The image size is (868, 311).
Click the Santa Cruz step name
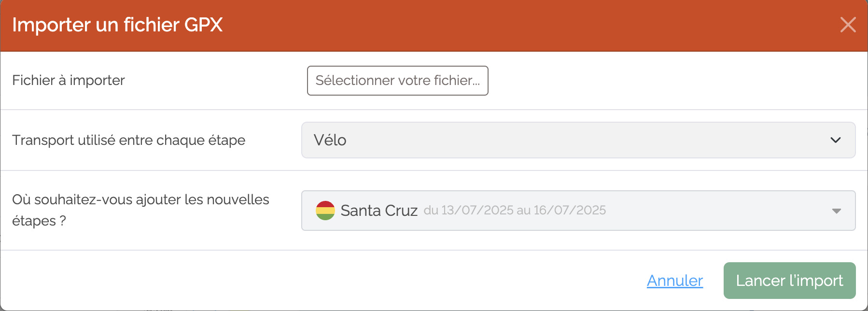(379, 211)
